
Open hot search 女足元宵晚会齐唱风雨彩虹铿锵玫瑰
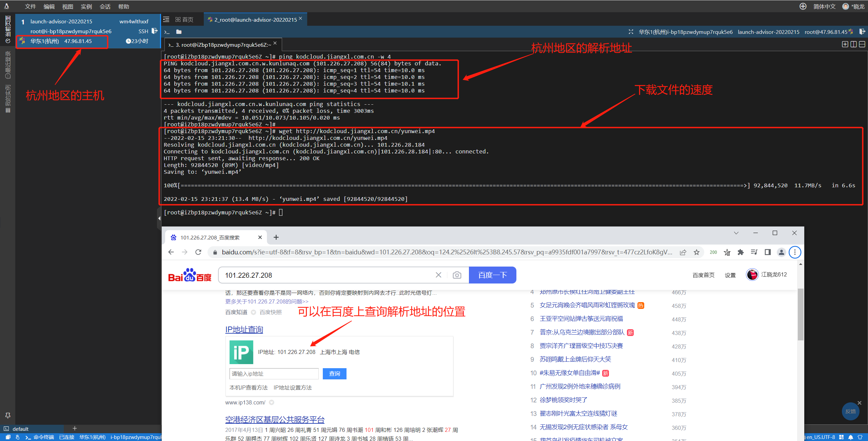pos(587,305)
